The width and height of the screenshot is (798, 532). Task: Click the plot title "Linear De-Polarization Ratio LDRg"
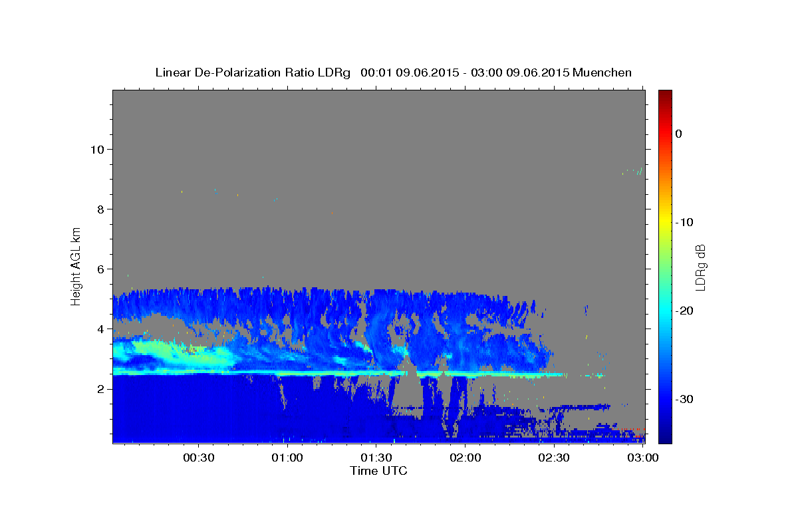point(253,72)
